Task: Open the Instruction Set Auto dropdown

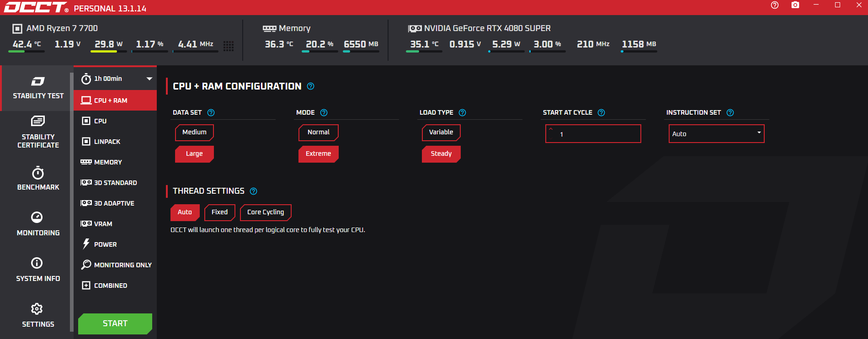Action: click(x=716, y=134)
